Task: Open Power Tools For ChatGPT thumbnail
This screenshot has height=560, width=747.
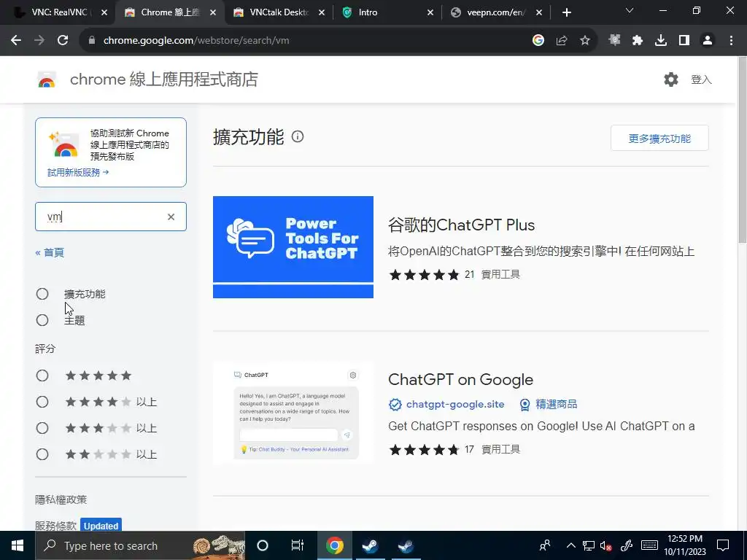Action: [x=293, y=247]
